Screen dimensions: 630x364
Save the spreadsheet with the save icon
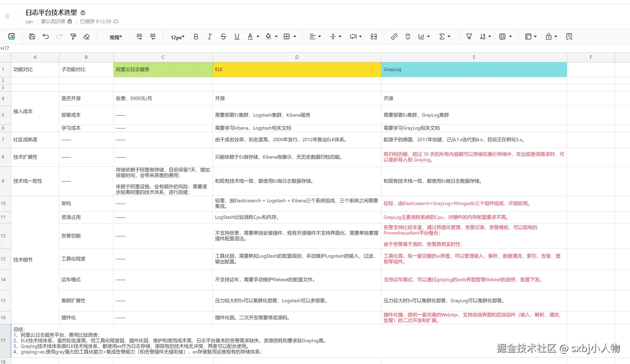pyautogui.click(x=32, y=37)
